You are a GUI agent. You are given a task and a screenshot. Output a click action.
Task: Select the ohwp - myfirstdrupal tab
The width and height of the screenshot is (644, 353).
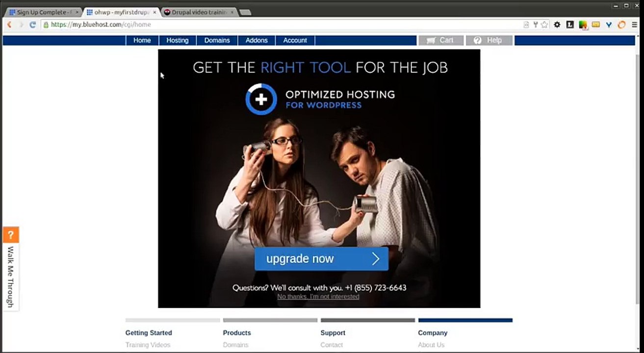(121, 12)
